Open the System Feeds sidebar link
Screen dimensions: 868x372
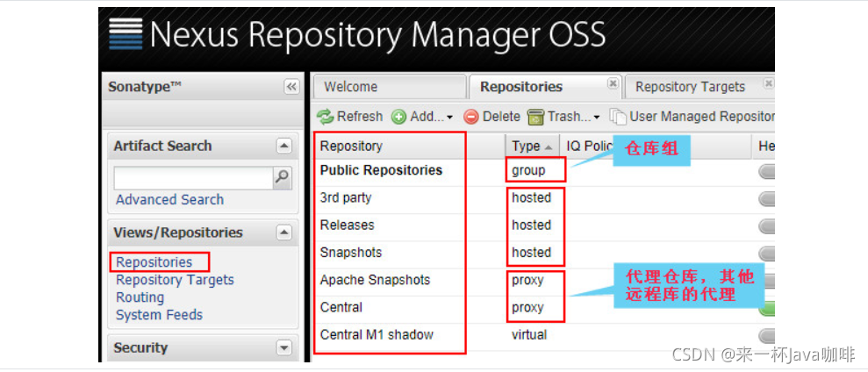point(160,315)
